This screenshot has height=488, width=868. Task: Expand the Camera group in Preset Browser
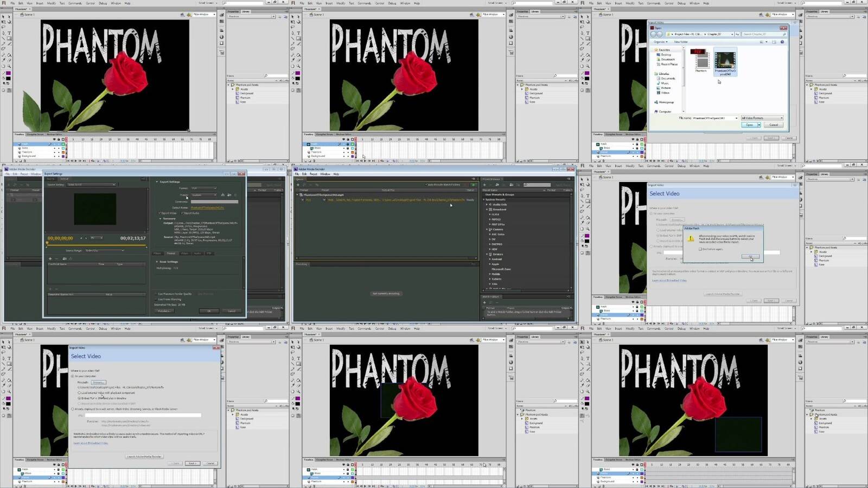[x=487, y=229]
